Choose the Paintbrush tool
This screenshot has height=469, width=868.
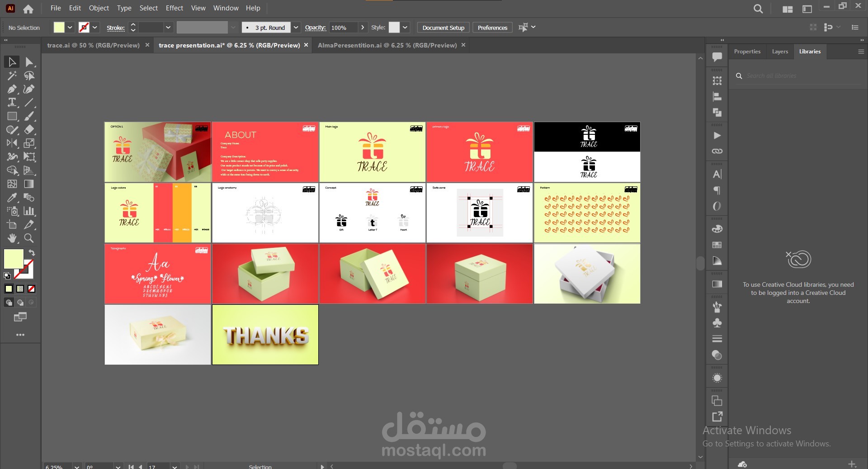tap(29, 116)
